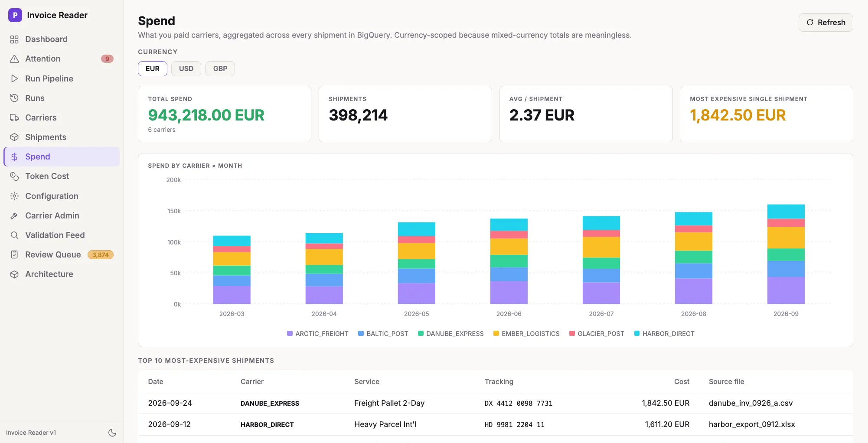Click the Token Cost coins icon
Screen dimensions: 868x443
coord(14,176)
